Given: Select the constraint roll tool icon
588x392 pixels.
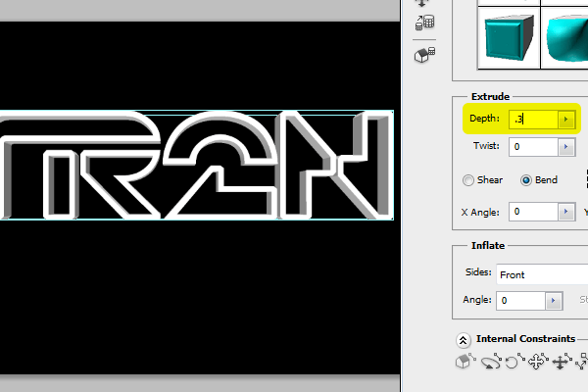Looking at the screenshot, I should coord(514,362).
